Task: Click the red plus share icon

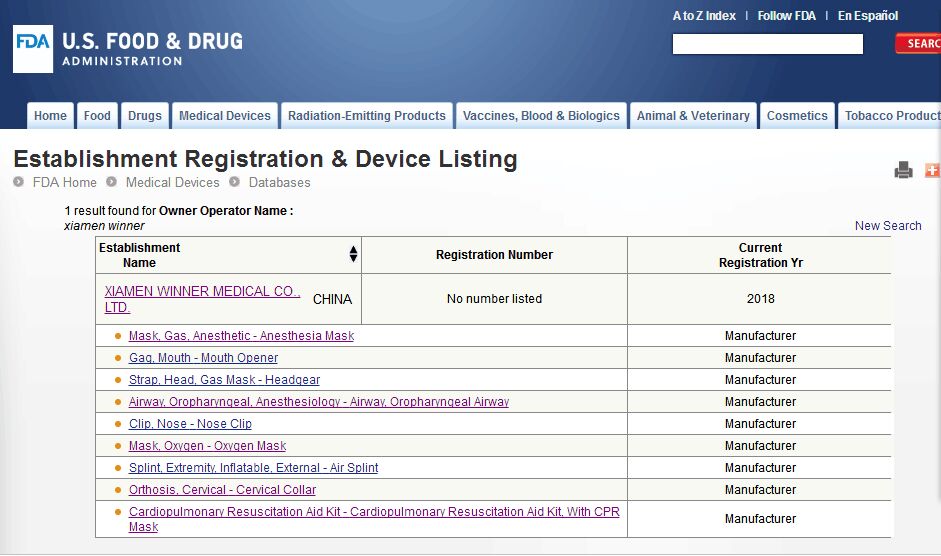Action: pos(932,171)
